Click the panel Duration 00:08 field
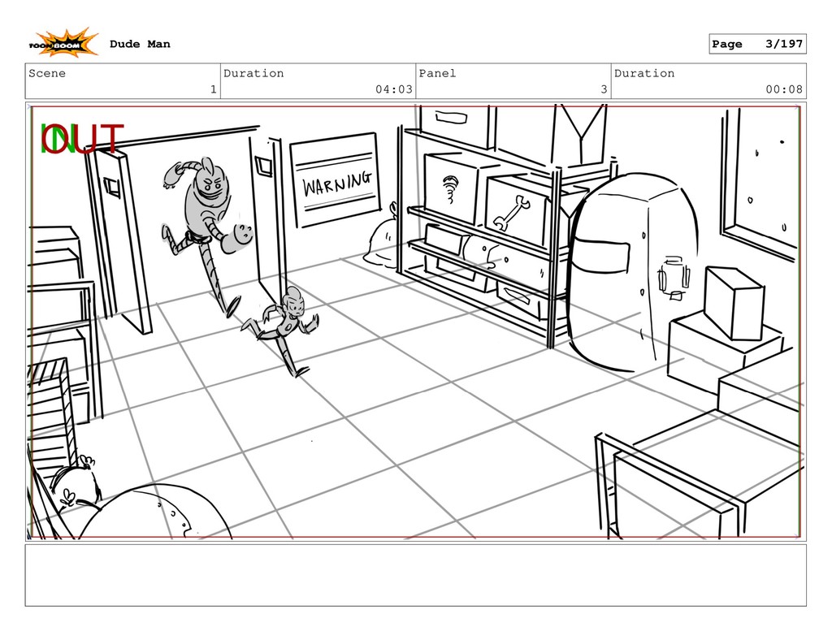The image size is (832, 644). point(708,81)
